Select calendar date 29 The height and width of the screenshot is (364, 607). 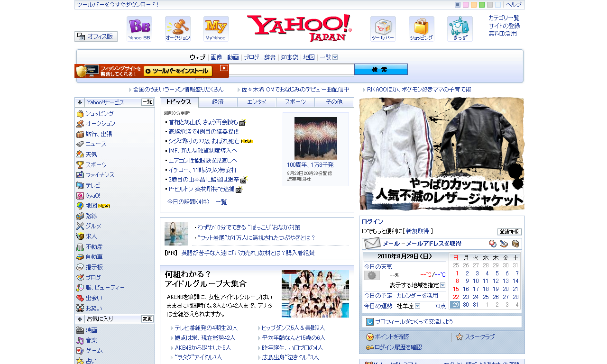(455, 305)
